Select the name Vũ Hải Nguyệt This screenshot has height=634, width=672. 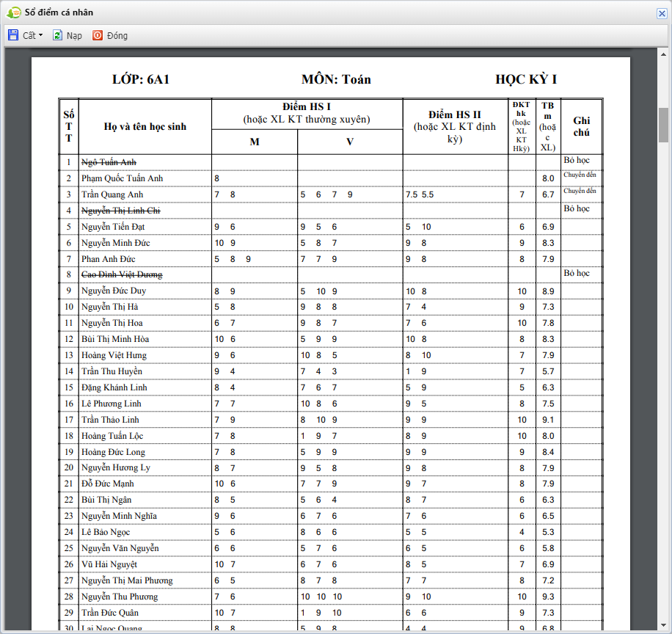tap(109, 564)
